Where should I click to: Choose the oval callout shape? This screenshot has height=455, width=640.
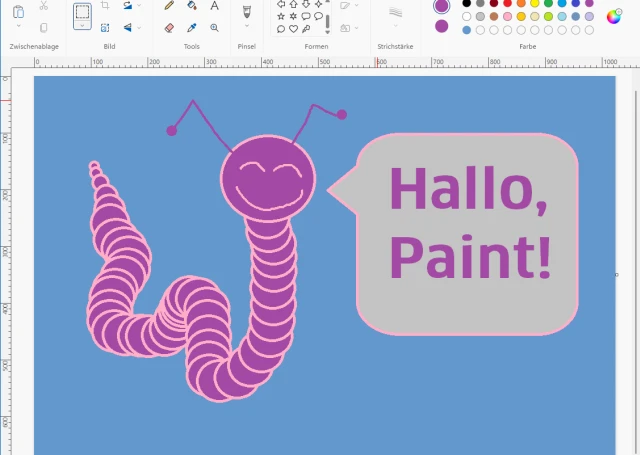(318, 16)
